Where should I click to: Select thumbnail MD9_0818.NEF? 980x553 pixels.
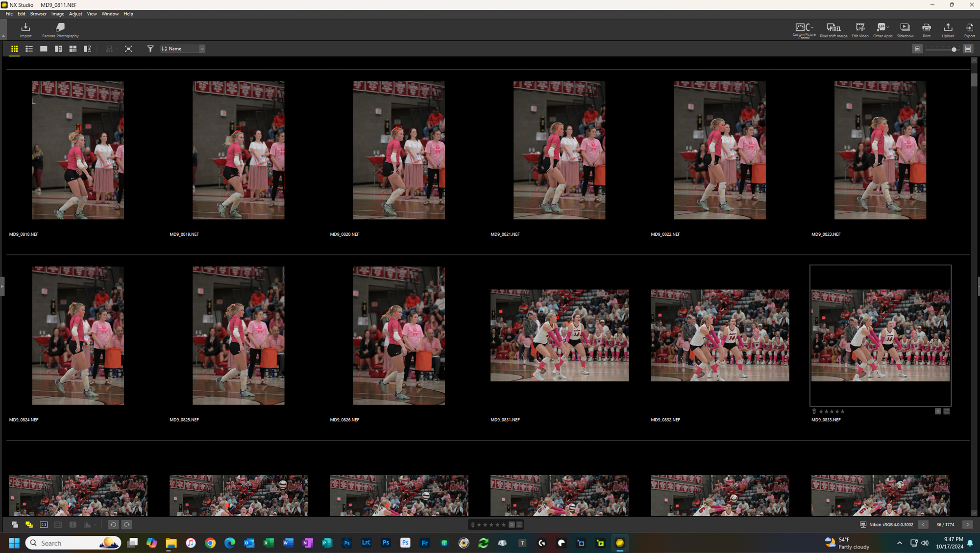click(78, 150)
